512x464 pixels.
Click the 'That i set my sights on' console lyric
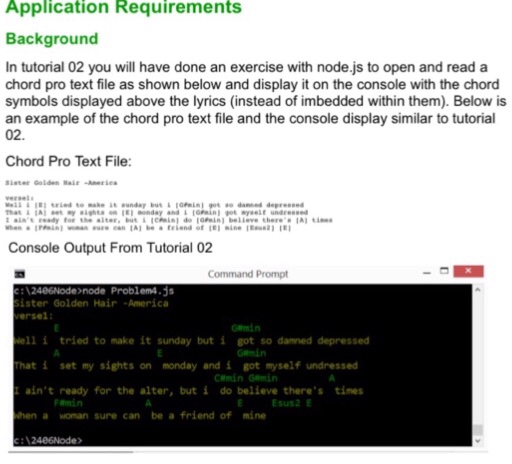186,366
